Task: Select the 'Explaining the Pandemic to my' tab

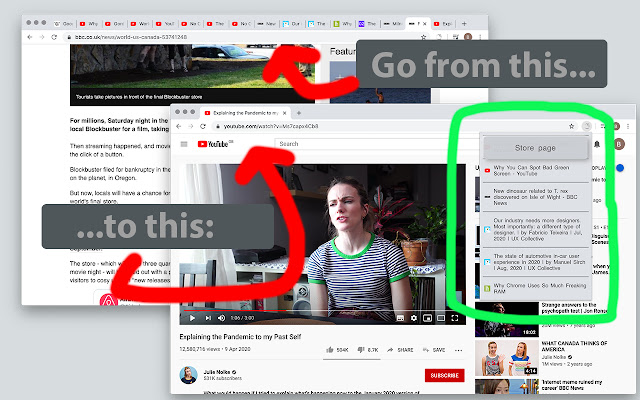Action: click(x=245, y=113)
